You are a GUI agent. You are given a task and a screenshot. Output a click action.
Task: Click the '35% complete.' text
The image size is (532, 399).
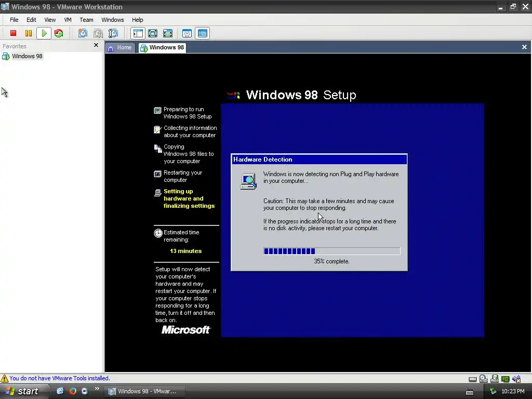[x=331, y=261]
